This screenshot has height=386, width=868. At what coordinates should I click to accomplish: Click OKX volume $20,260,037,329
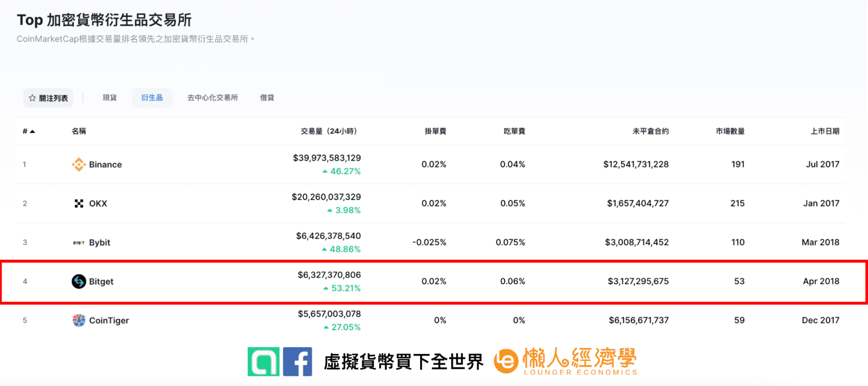pos(326,197)
